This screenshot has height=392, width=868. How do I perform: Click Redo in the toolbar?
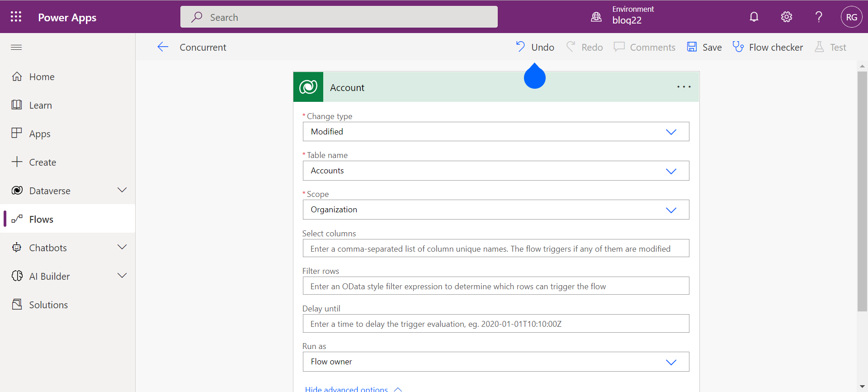click(x=584, y=47)
